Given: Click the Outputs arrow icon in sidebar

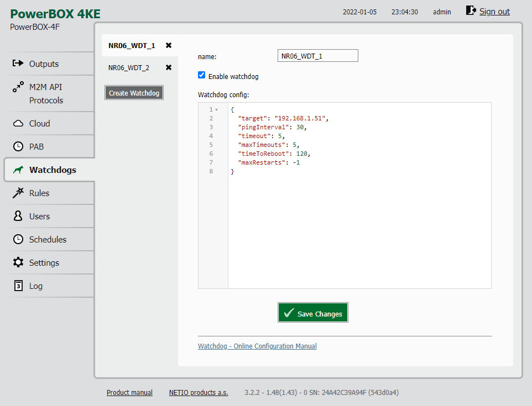Looking at the screenshot, I should (x=18, y=64).
